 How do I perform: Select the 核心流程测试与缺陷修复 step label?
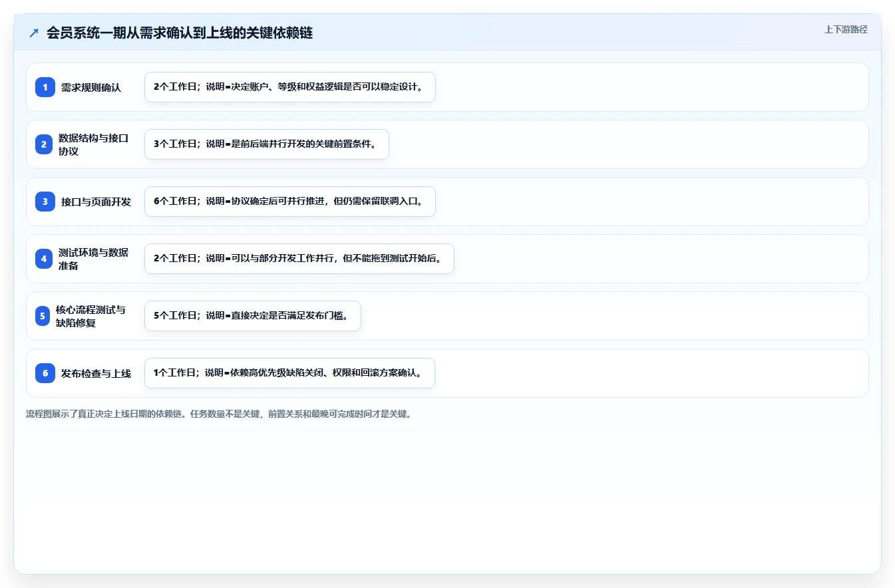point(90,316)
